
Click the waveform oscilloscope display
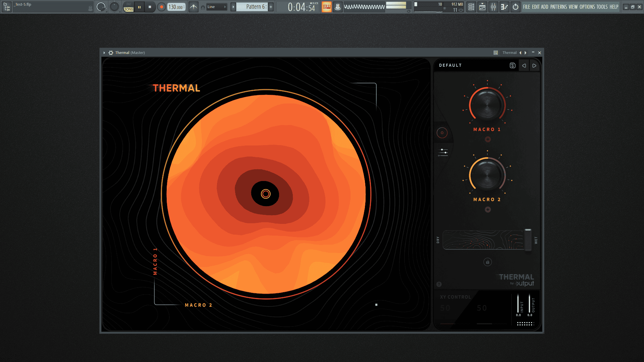coord(364,7)
